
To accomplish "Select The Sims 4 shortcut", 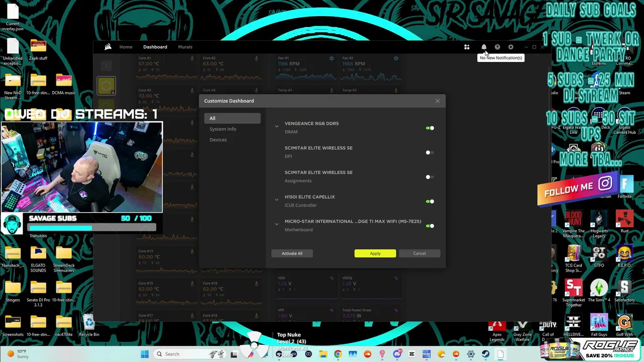I will pyautogui.click(x=599, y=291).
